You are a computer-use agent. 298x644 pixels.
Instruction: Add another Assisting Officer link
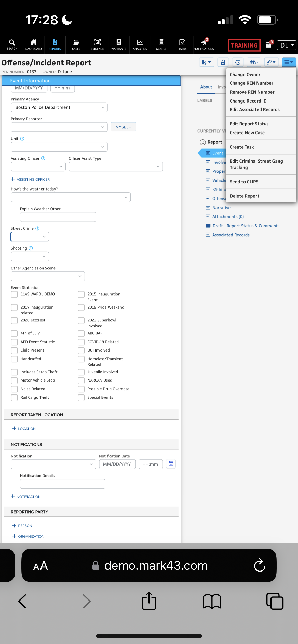coord(30,179)
